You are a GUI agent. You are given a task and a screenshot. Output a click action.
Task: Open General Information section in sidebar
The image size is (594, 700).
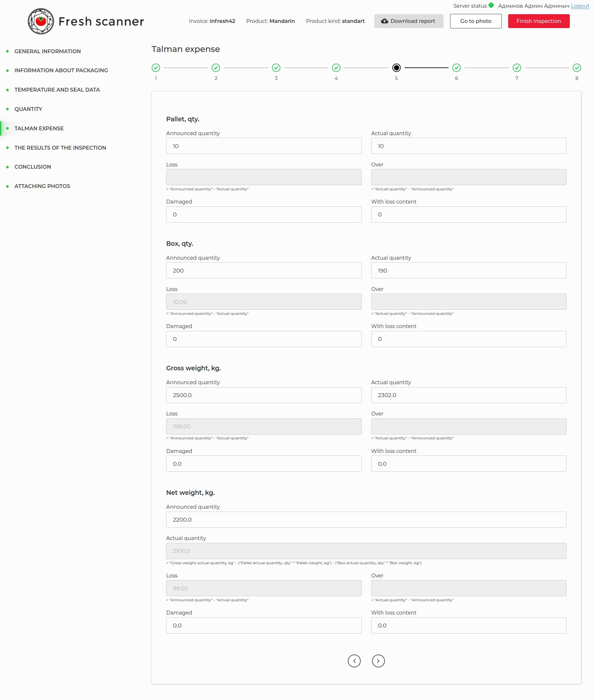[x=47, y=51]
